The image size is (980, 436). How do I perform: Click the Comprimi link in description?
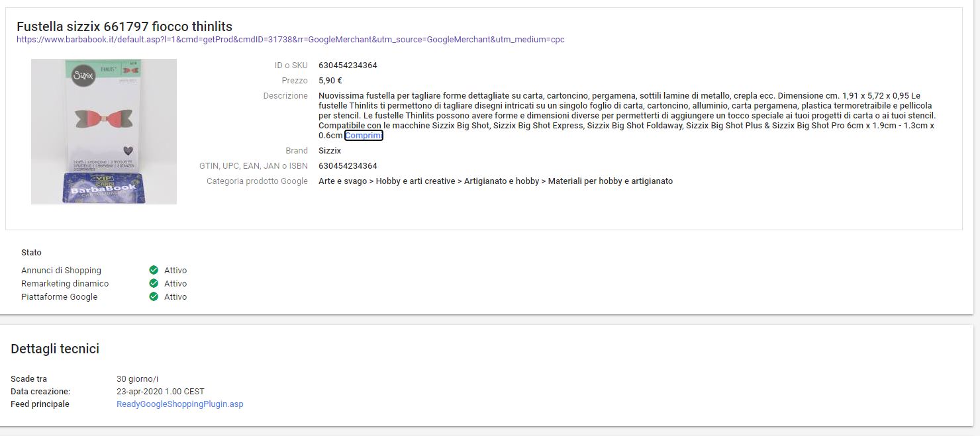[x=364, y=136]
